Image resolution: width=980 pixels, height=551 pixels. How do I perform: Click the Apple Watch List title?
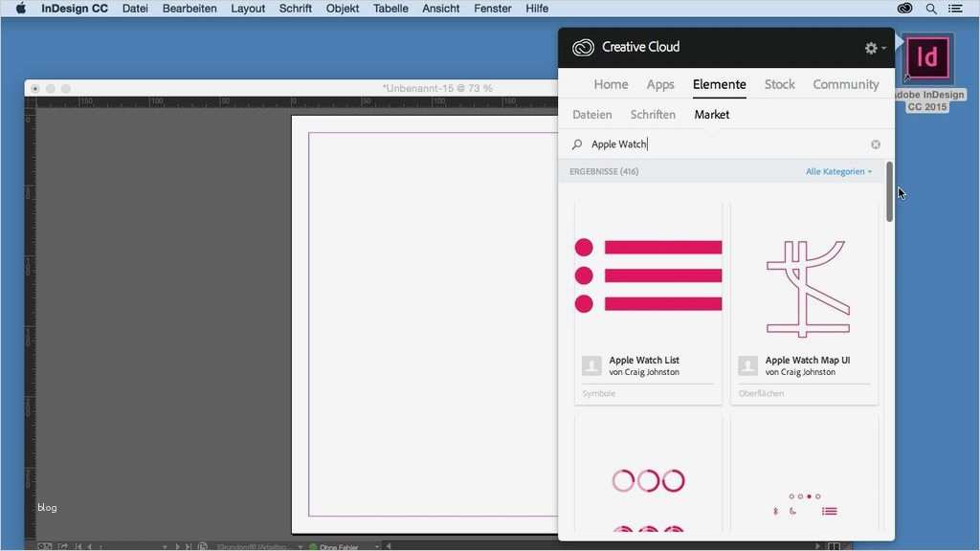point(644,360)
